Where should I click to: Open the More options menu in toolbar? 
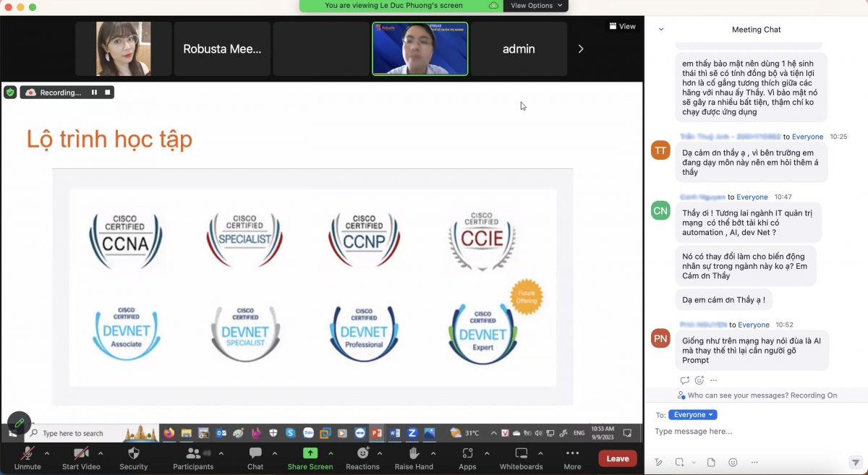pos(572,458)
